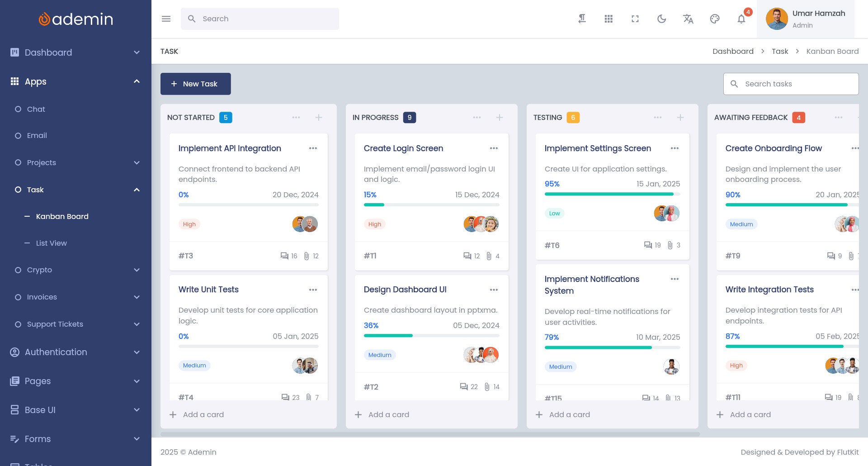
Task: Toggle dark mode with the moon icon
Action: tap(662, 19)
